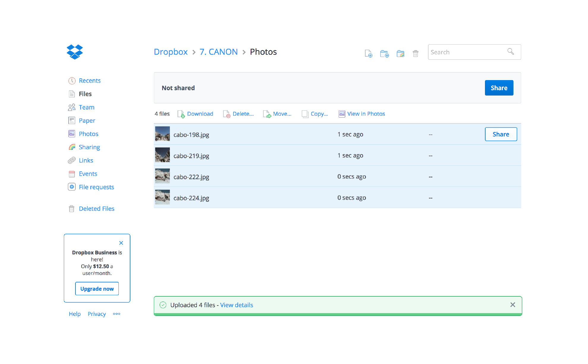This screenshot has width=588, height=364.
Task: Open File requests from the sidebar
Action: point(96,187)
